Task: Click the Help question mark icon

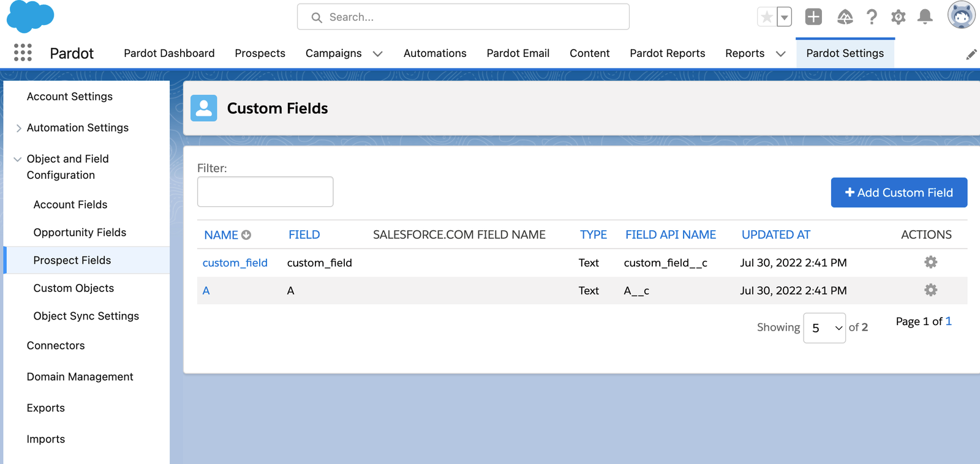Action: point(872,17)
